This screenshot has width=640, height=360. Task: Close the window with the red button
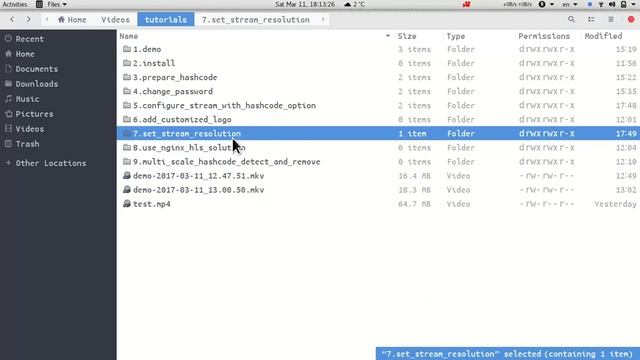631,19
